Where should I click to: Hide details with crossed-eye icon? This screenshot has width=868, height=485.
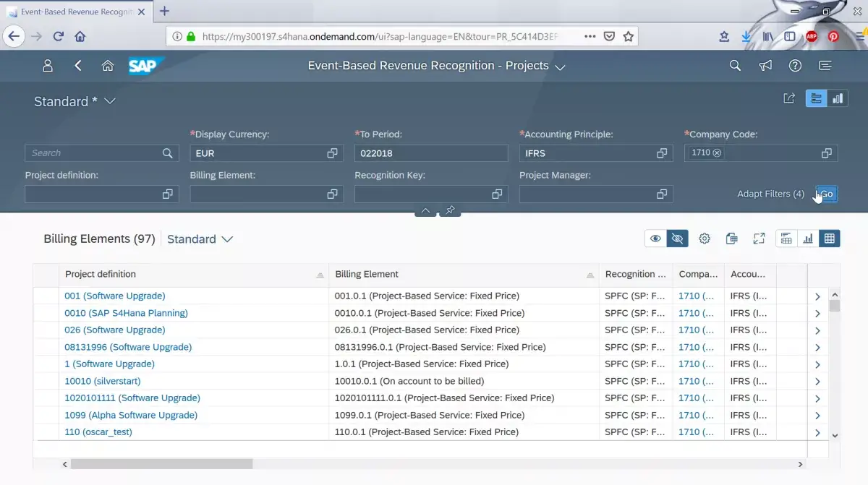(x=677, y=239)
